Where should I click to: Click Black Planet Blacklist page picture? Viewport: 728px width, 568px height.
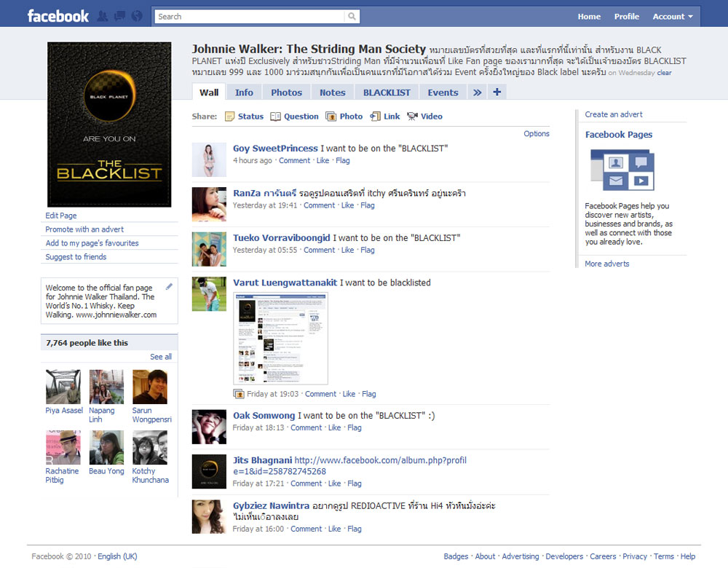coord(109,125)
